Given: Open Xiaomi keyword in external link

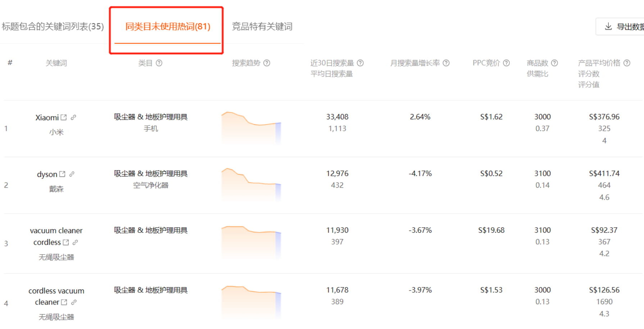Looking at the screenshot, I should 63,117.
